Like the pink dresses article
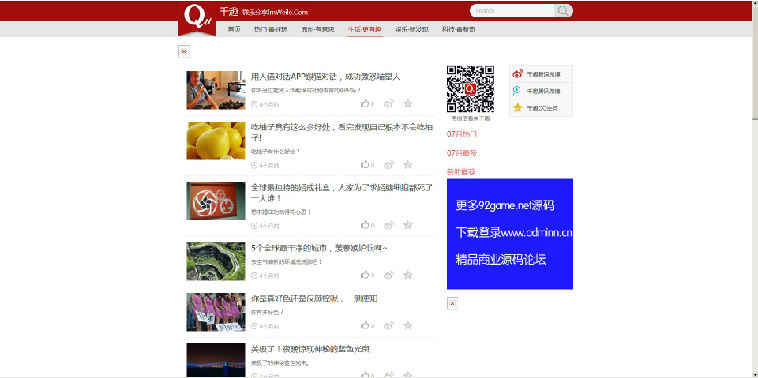The height and width of the screenshot is (378, 758). point(366,326)
